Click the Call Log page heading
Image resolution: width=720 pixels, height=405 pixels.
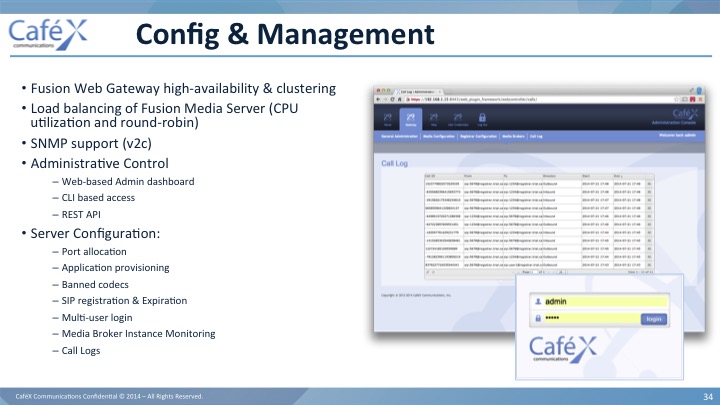[394, 163]
